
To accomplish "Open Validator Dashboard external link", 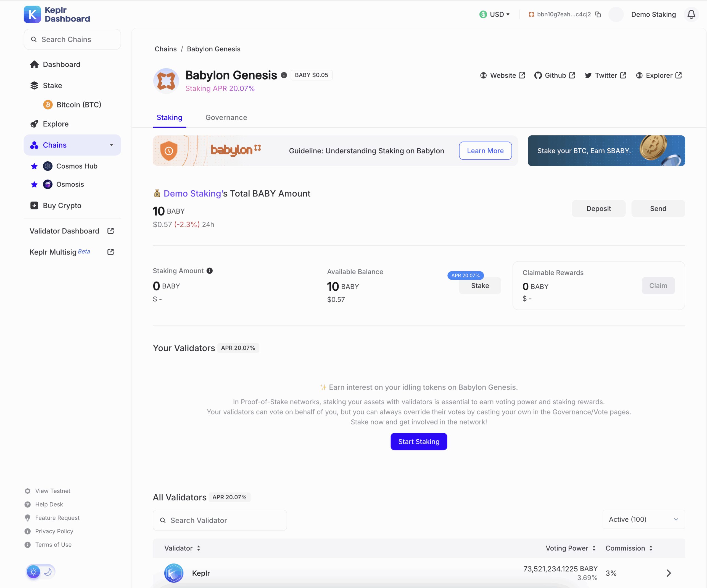I will [x=72, y=231].
